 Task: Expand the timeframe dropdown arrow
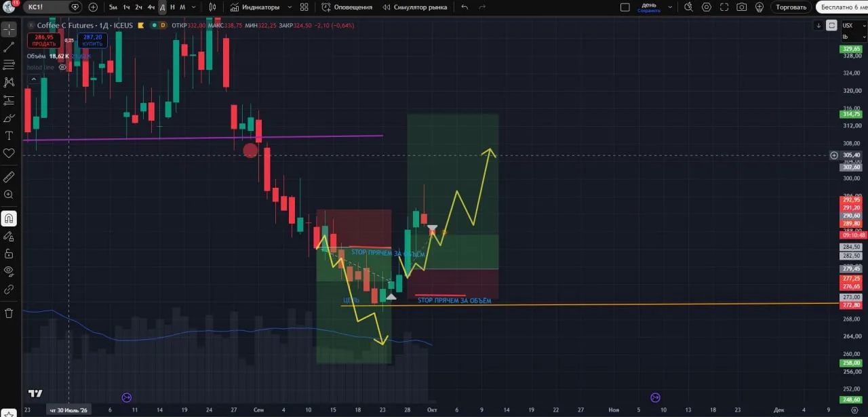tap(194, 7)
